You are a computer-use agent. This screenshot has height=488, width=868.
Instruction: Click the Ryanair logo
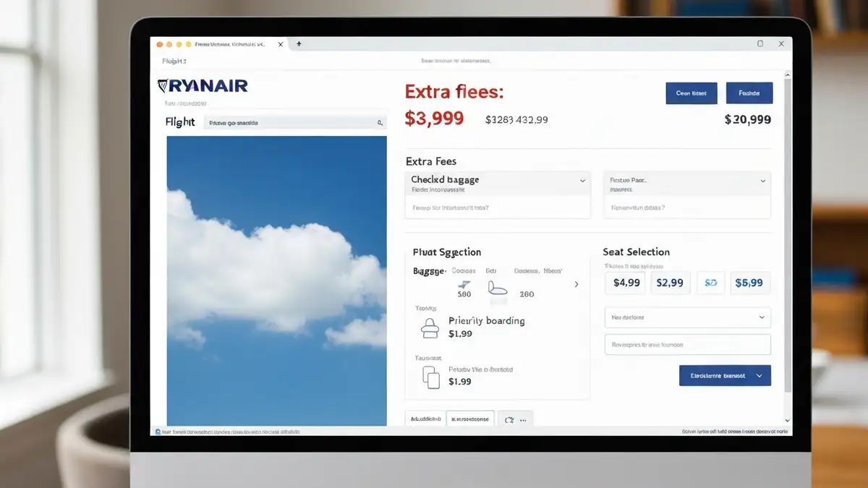coord(203,86)
